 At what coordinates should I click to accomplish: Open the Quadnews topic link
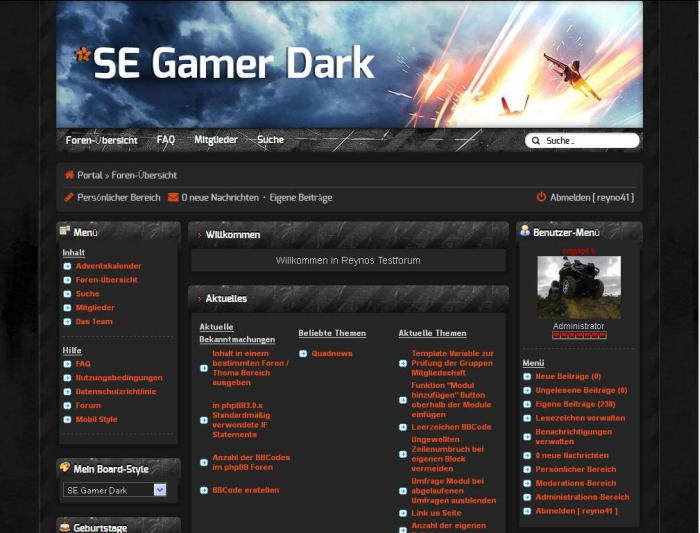click(x=330, y=353)
